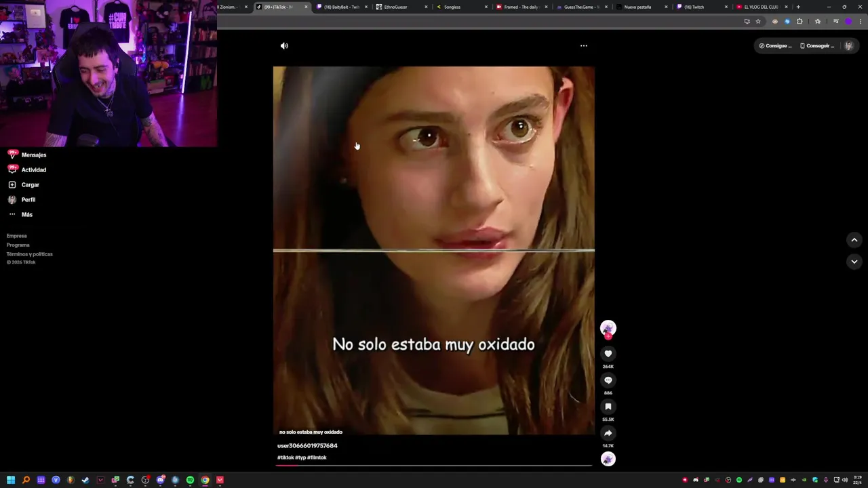Open the spinning sound disc icon

click(x=608, y=459)
